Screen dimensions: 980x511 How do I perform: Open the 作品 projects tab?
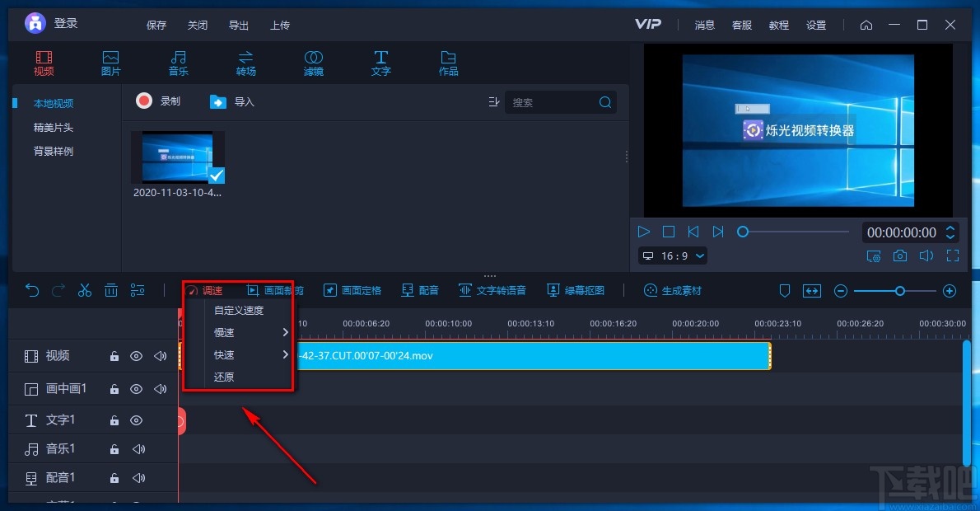click(448, 63)
